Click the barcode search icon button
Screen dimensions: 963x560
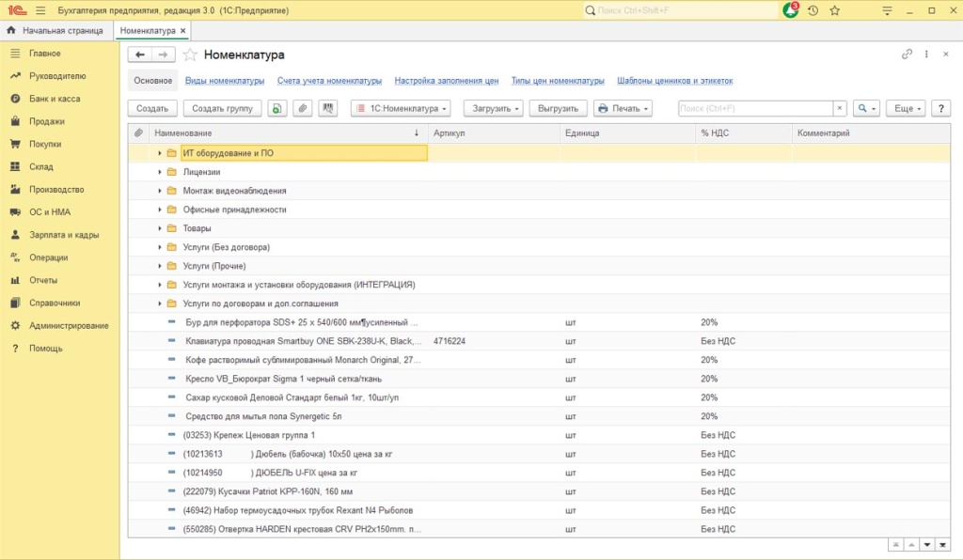(x=328, y=109)
